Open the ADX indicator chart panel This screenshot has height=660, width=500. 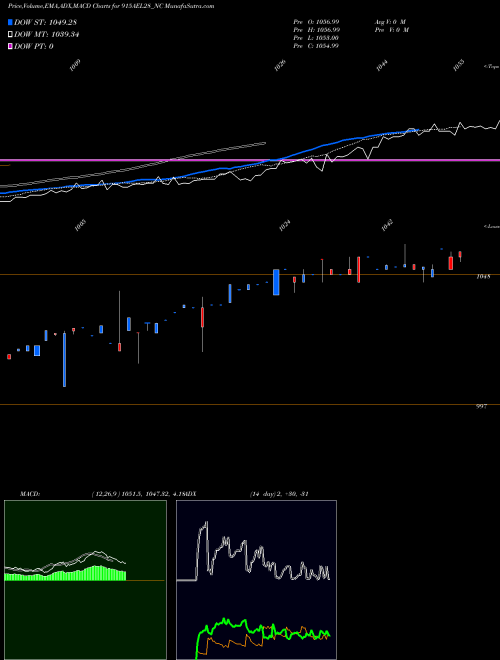(256, 580)
